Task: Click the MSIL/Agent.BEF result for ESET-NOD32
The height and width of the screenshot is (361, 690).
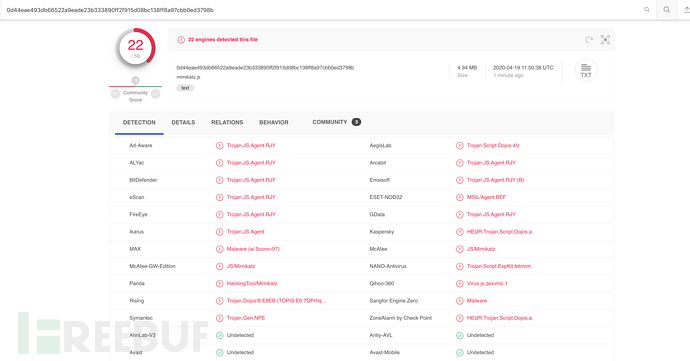Action: (x=486, y=197)
